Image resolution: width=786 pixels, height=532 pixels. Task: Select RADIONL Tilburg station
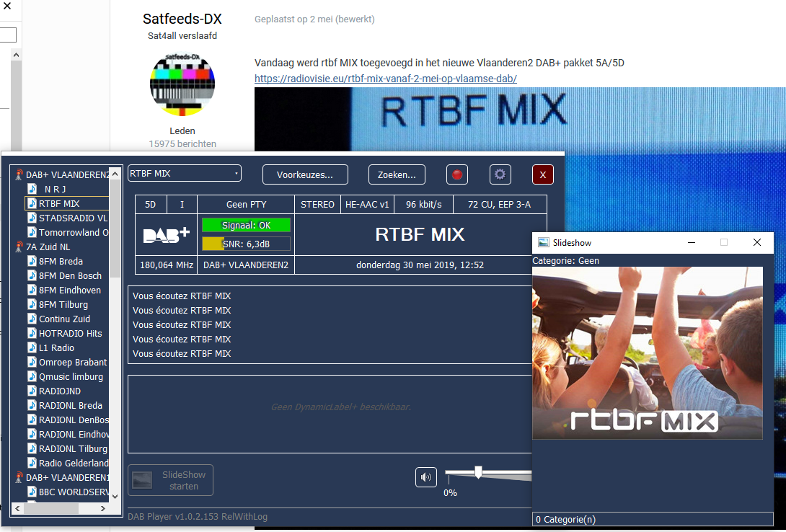(73, 449)
